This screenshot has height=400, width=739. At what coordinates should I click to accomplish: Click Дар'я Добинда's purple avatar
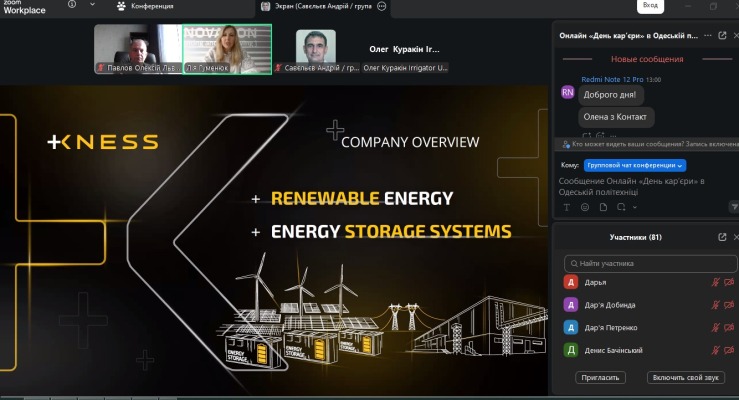571,305
